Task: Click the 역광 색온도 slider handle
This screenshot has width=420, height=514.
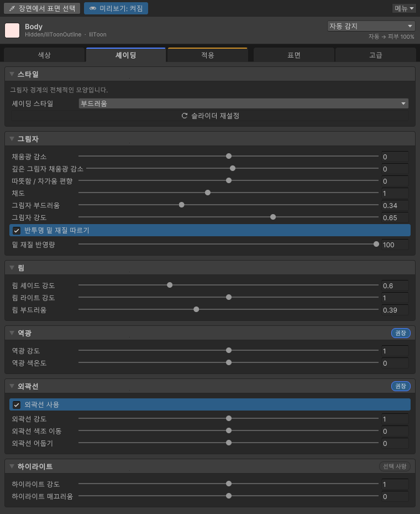Action: (229, 362)
